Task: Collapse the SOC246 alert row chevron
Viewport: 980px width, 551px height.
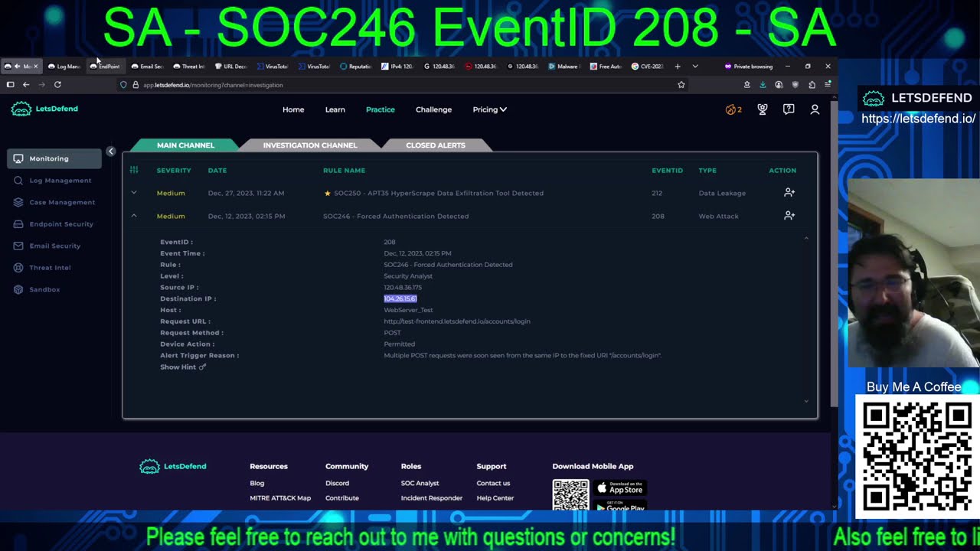Action: pyautogui.click(x=134, y=216)
